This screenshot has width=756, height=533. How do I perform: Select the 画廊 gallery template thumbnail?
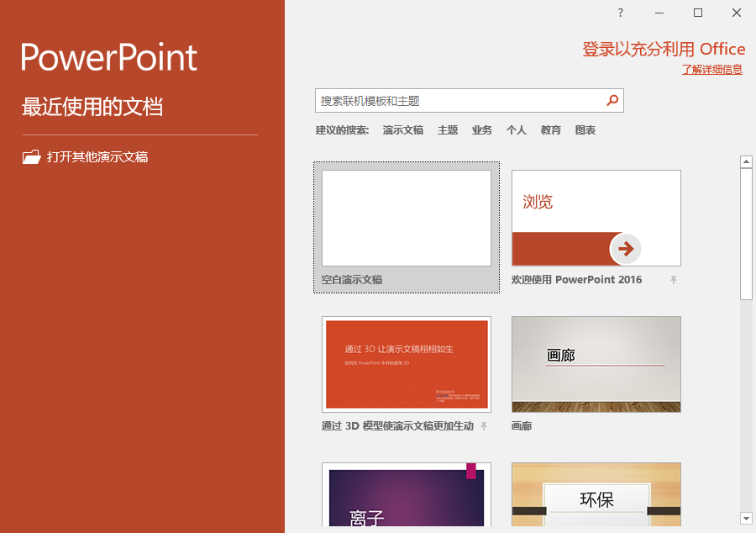[596, 364]
